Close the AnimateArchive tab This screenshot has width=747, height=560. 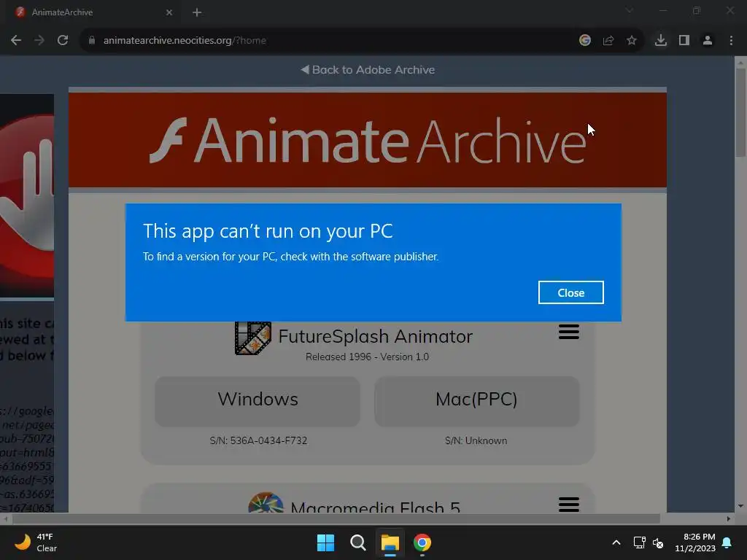pos(169,12)
